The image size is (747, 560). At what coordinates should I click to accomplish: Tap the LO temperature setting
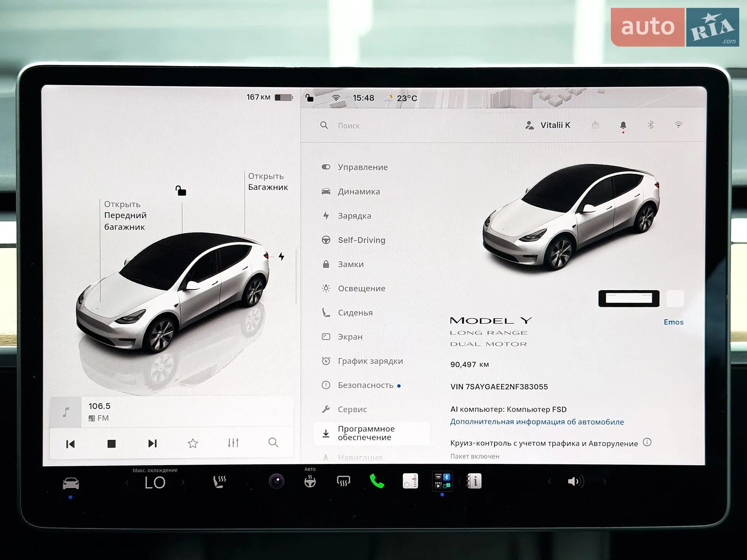pyautogui.click(x=155, y=483)
